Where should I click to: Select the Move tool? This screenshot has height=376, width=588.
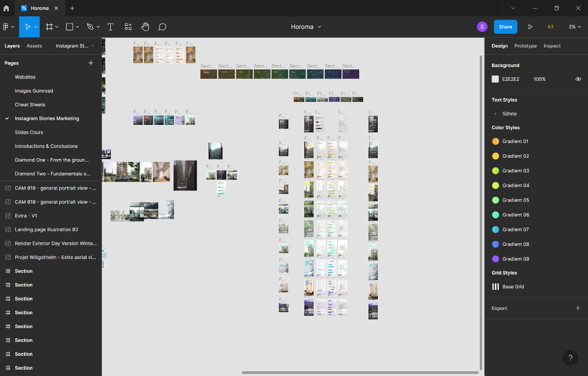[28, 27]
